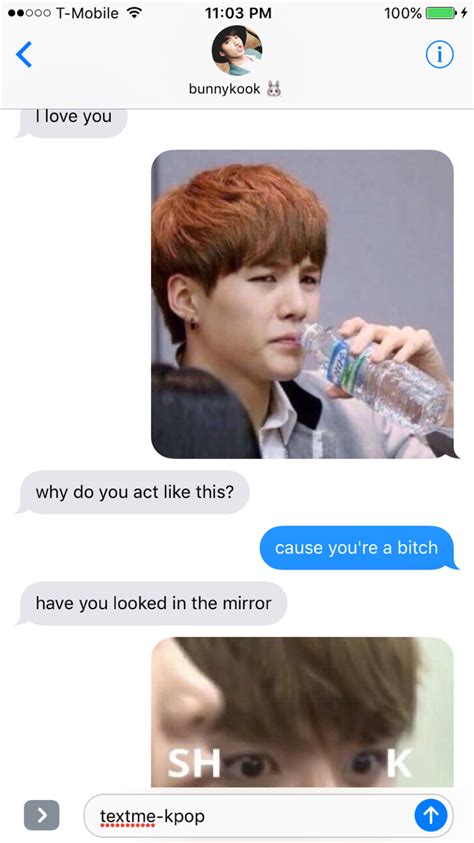Tap the 11:03 PM clock
Viewport: 474px width, 843px height.
238,13
